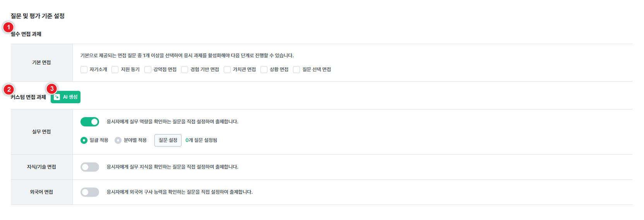
Task: Enable the 강약점 면접 checkbox
Action: click(x=148, y=70)
